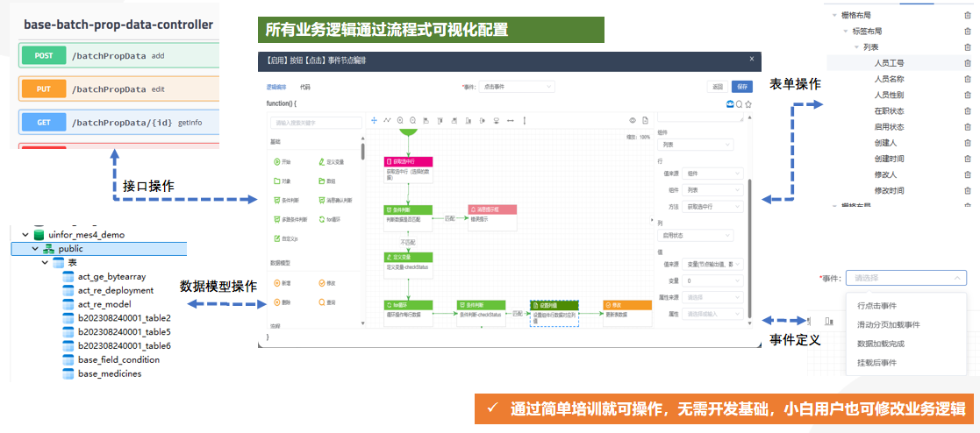Switch to the 逻辑编排 tab
The image size is (980, 433).
point(276,87)
